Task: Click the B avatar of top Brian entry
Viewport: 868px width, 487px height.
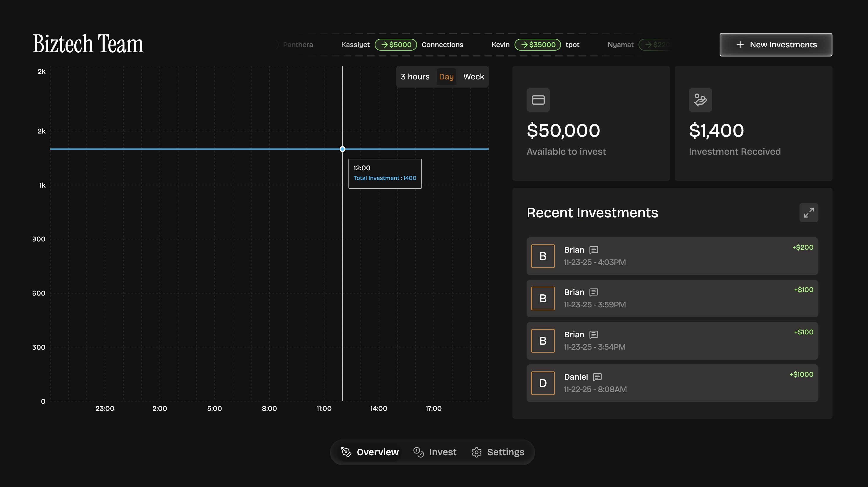Action: pyautogui.click(x=543, y=256)
